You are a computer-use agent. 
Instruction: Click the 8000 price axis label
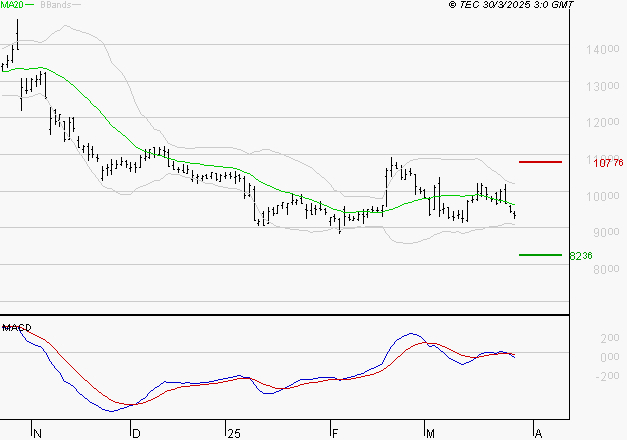pos(606,269)
